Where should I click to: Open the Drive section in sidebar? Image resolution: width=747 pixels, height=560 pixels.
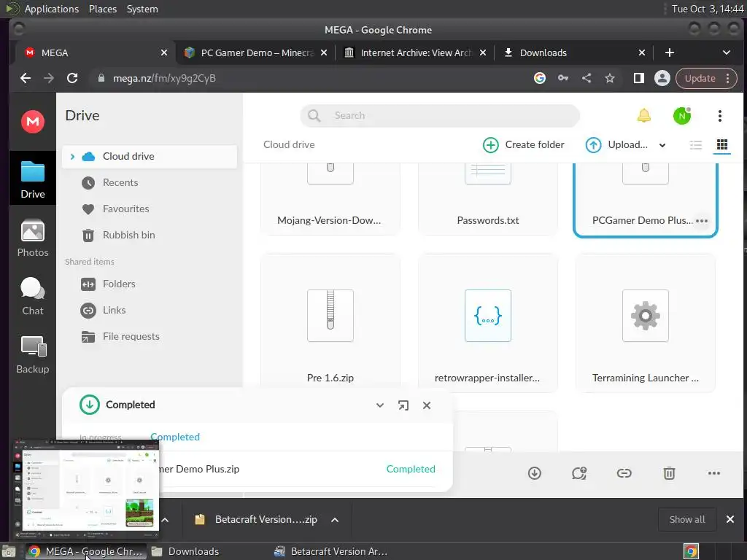point(32,179)
